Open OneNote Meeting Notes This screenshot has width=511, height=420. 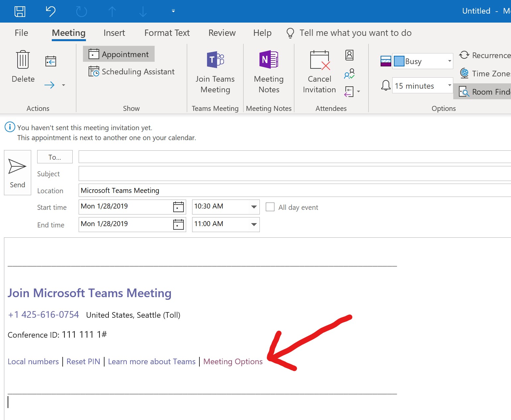click(268, 60)
